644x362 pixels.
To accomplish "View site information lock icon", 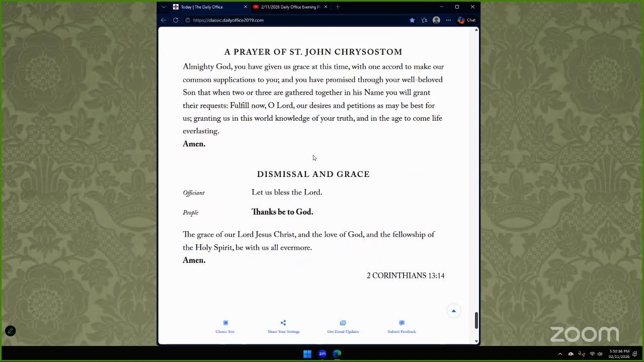I will (x=188, y=20).
